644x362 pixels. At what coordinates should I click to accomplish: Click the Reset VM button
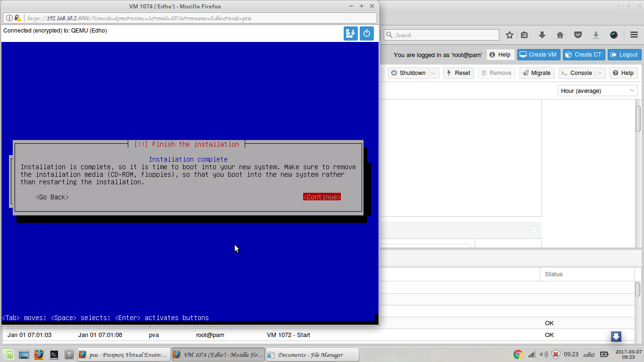click(458, 73)
